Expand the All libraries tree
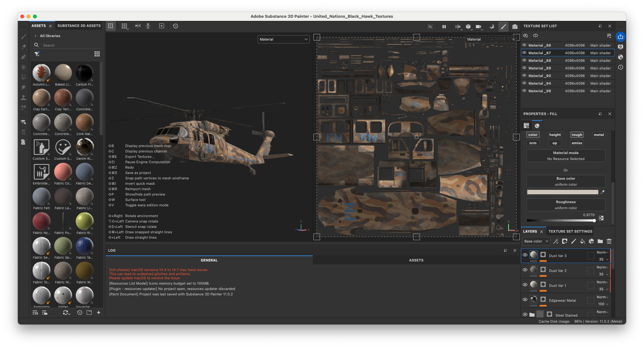This screenshot has width=644, height=348. (x=36, y=36)
